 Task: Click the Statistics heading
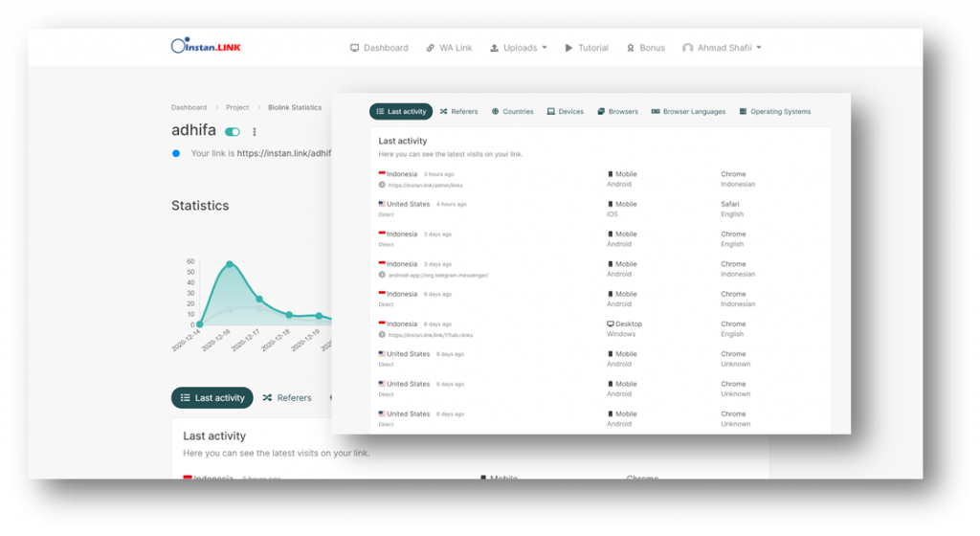pos(200,206)
